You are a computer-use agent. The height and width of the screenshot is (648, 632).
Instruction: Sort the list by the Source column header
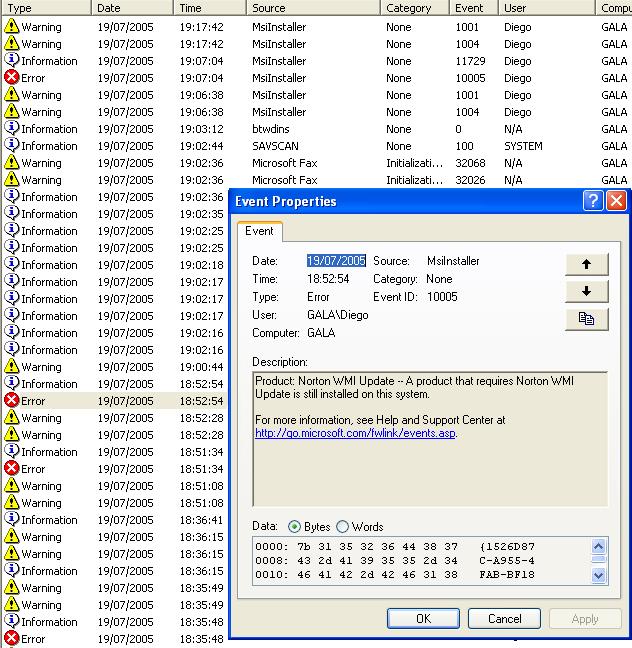click(313, 8)
